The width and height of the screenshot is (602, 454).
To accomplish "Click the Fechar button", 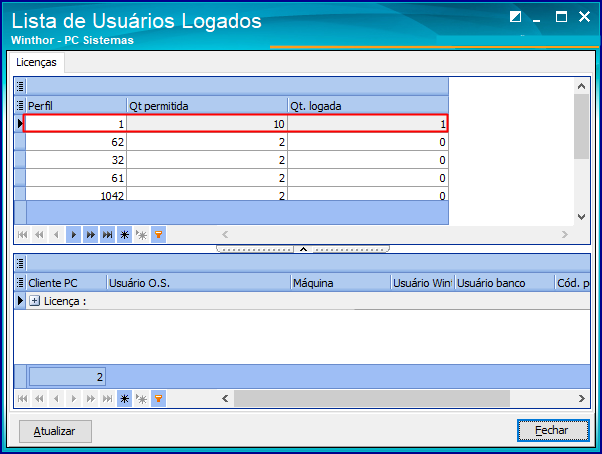I will [553, 431].
